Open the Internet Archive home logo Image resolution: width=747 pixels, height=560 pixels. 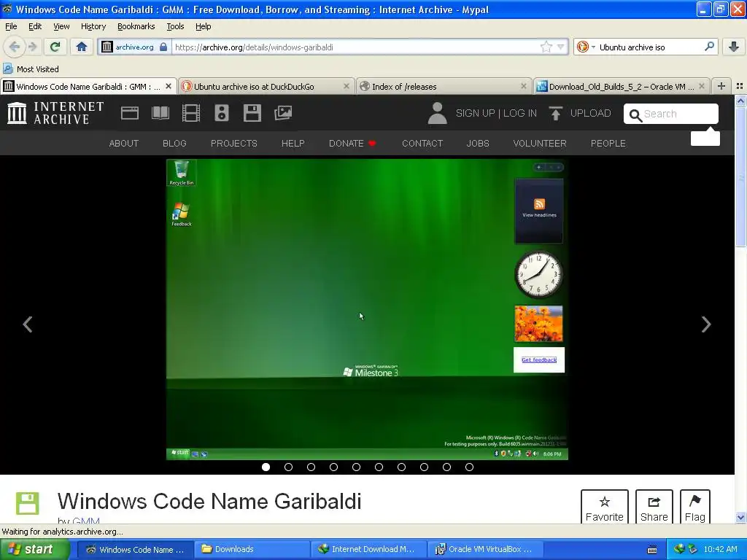55,113
